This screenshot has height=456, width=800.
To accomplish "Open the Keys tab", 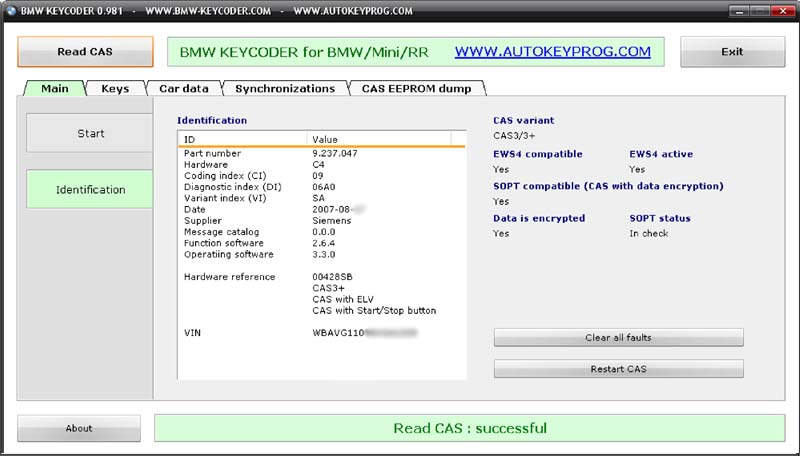I will (115, 88).
